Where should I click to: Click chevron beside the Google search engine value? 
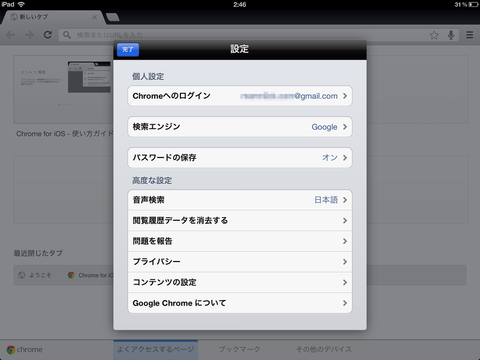(345, 127)
